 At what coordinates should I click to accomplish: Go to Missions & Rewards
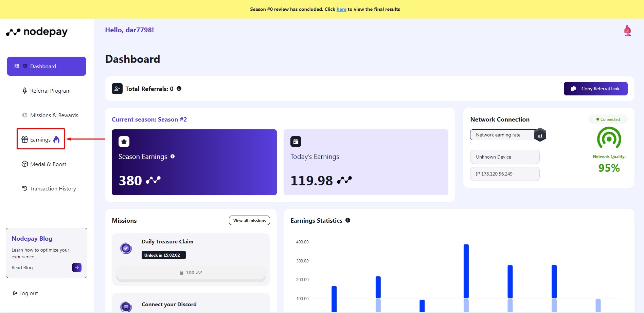tap(54, 115)
